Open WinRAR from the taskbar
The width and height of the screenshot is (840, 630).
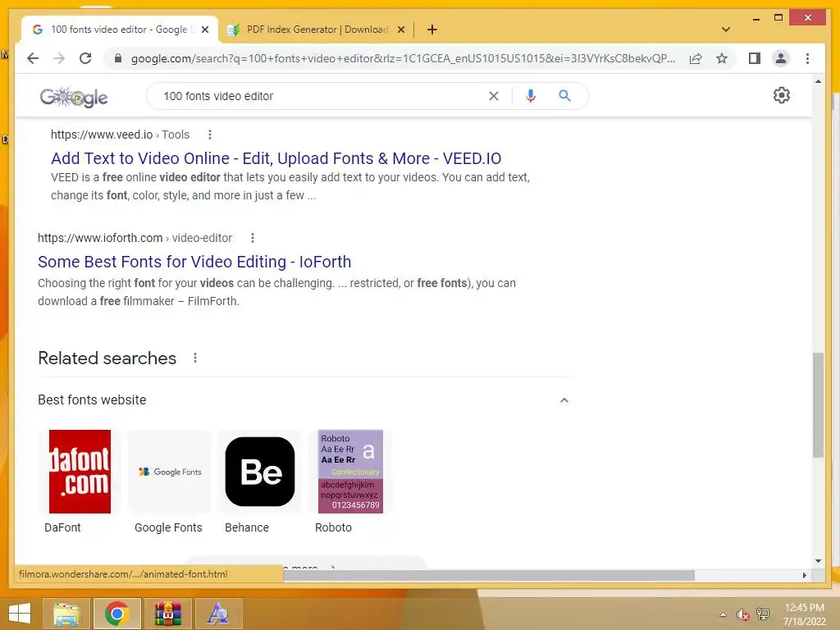(x=167, y=614)
